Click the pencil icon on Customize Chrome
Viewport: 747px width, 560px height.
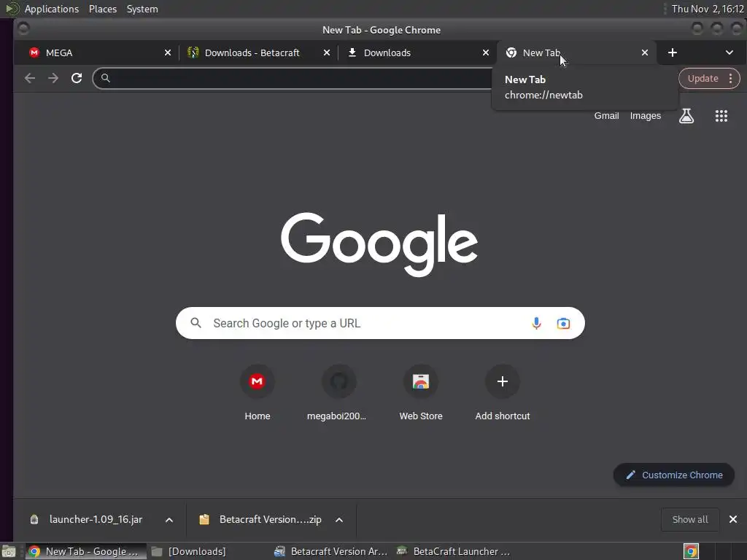(631, 475)
